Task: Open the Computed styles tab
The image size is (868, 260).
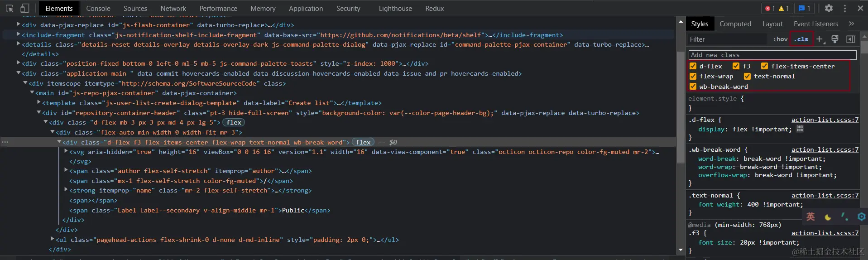Action: point(735,24)
